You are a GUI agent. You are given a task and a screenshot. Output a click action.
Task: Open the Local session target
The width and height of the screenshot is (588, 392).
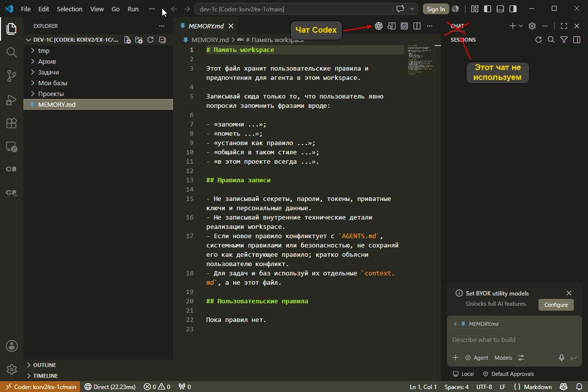463,374
